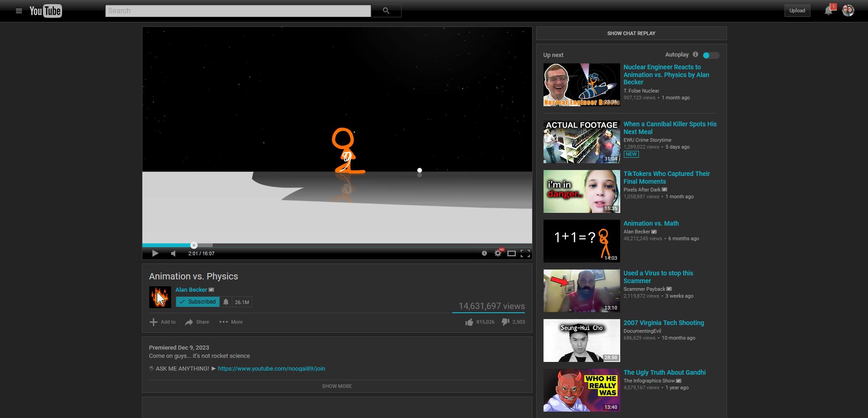Open the WHO HE REALLY WAS thumbnail

point(581,390)
